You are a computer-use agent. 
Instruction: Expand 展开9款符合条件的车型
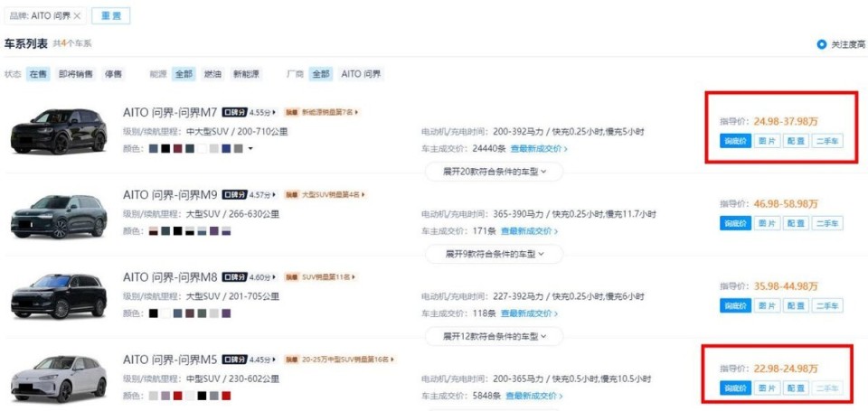click(x=495, y=254)
